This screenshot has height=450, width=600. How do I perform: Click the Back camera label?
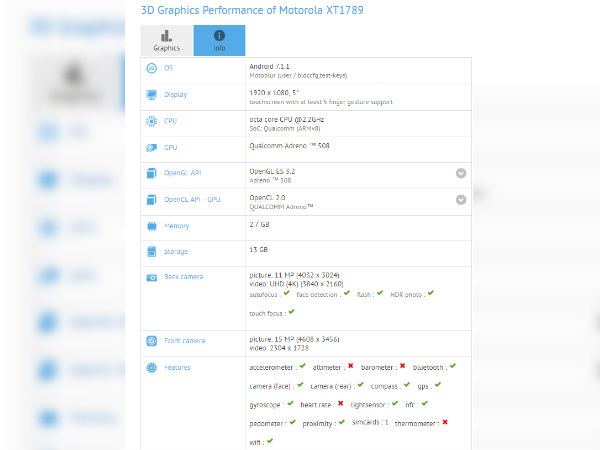pos(184,277)
